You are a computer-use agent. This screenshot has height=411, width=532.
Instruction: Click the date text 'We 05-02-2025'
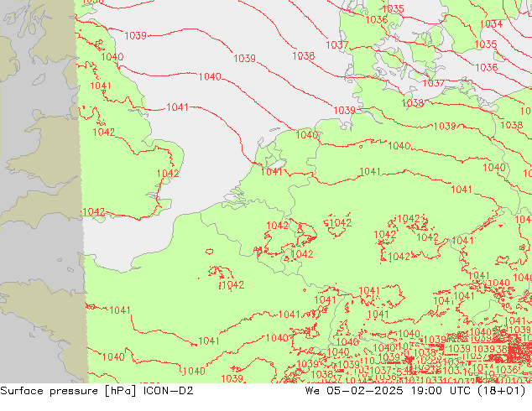[x=354, y=391]
